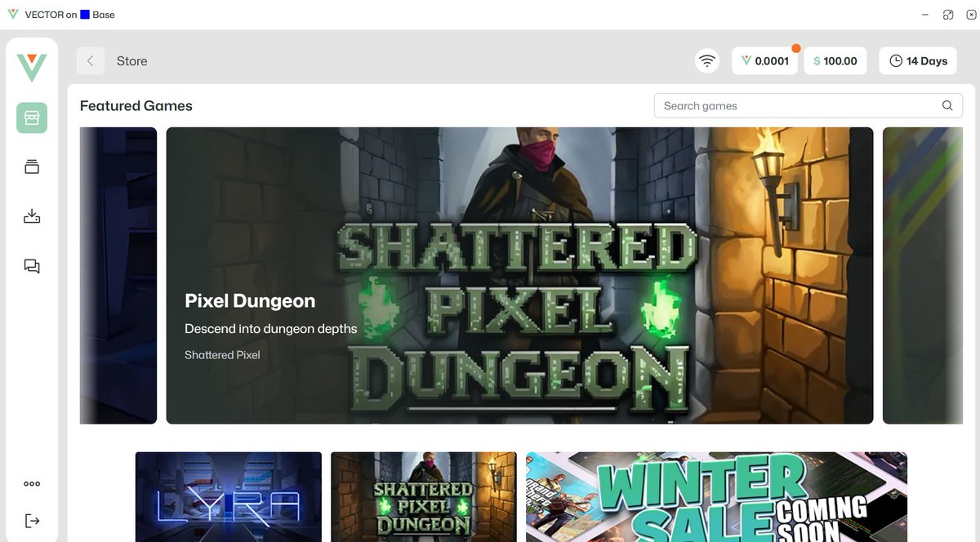Click the Vector logo in the sidebar

[32, 68]
